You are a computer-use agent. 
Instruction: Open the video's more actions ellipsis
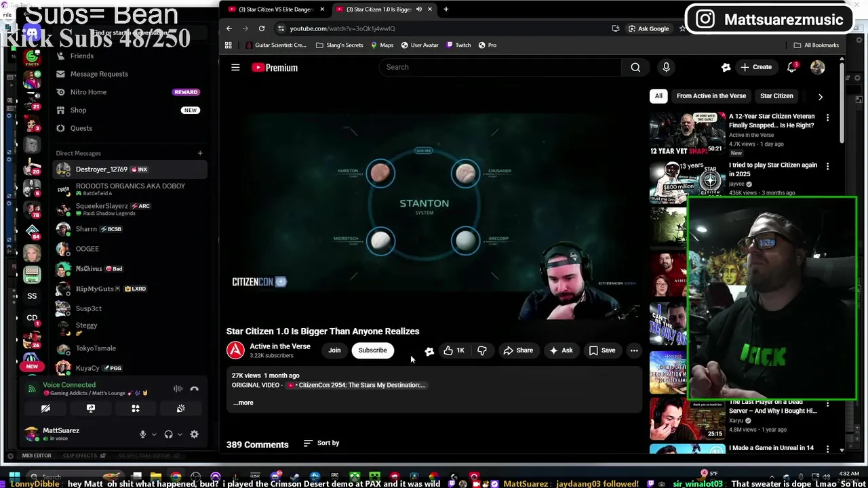click(x=634, y=350)
